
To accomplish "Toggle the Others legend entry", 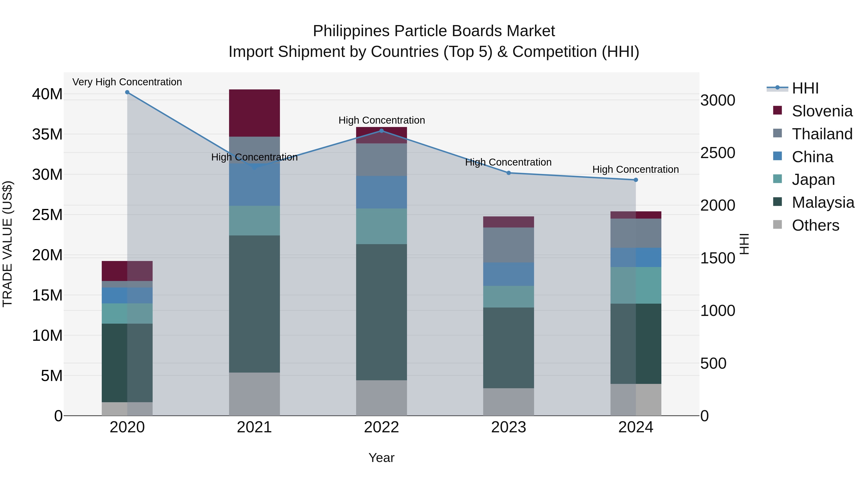I will (x=806, y=225).
